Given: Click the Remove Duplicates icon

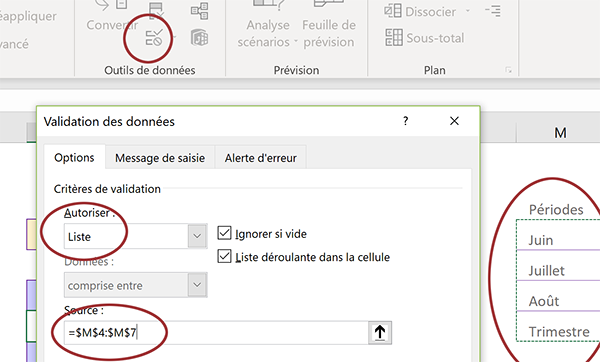Looking at the screenshot, I should pyautogui.click(x=156, y=10).
